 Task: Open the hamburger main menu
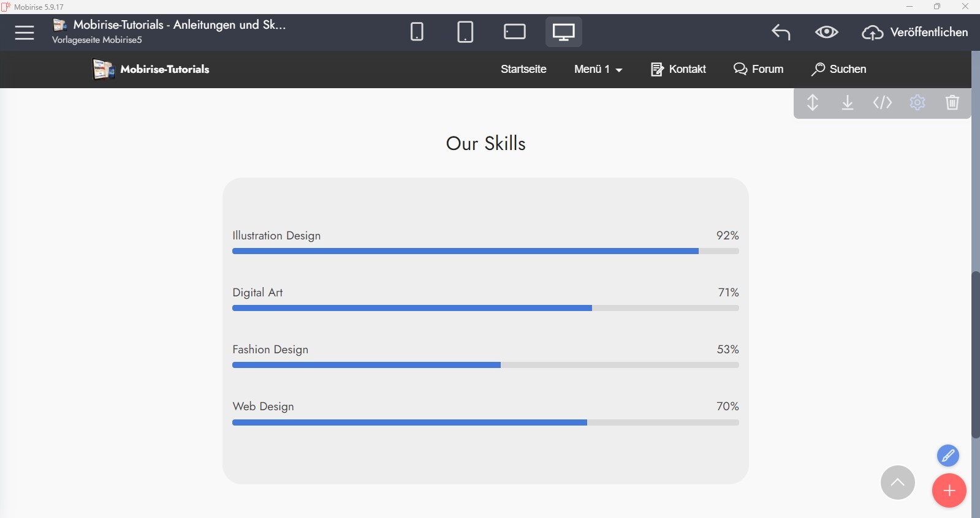coord(25,32)
